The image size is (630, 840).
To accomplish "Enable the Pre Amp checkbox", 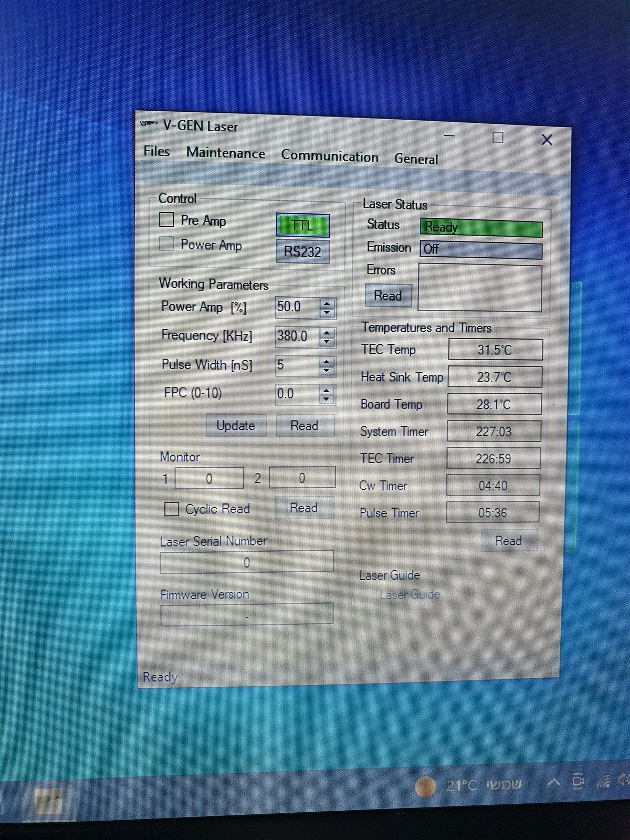I will coord(166,219).
